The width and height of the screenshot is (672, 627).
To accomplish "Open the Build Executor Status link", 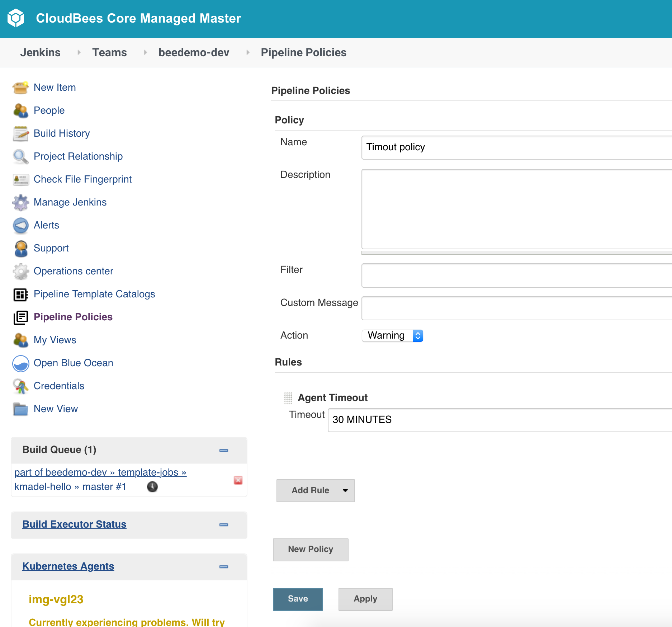I will click(x=74, y=524).
